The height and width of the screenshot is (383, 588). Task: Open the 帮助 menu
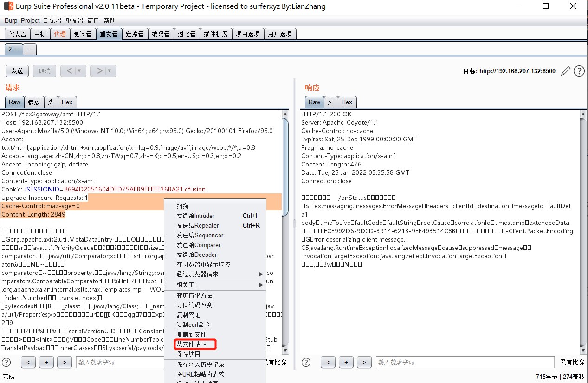[x=110, y=20]
